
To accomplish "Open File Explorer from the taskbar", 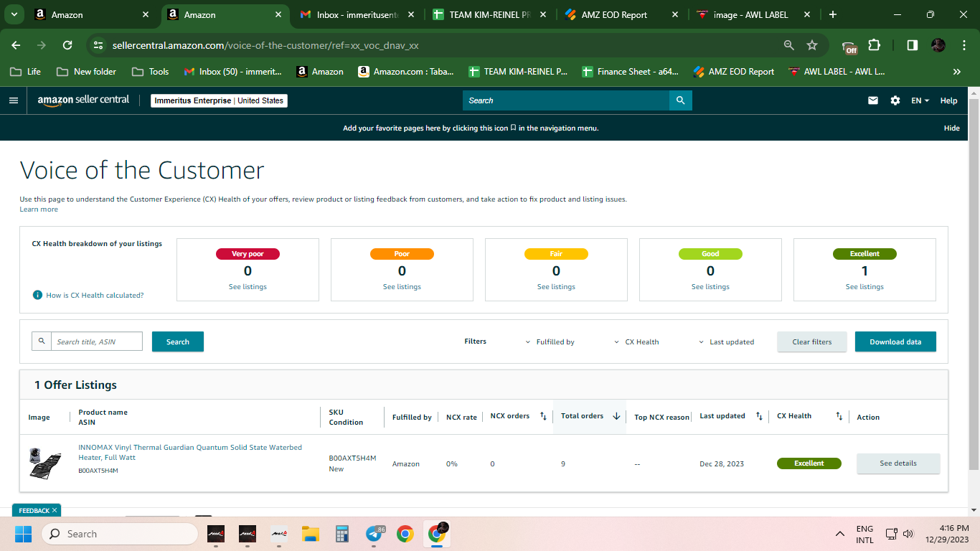I will coord(310,534).
